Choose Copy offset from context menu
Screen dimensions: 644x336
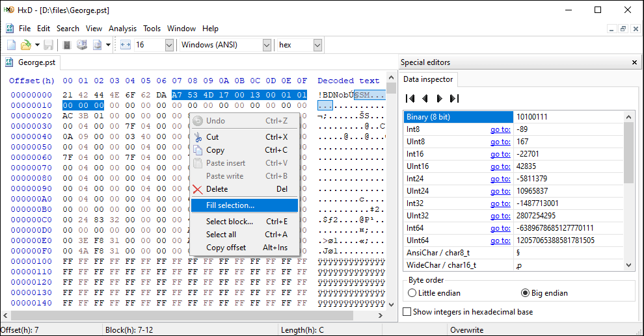[245, 248]
